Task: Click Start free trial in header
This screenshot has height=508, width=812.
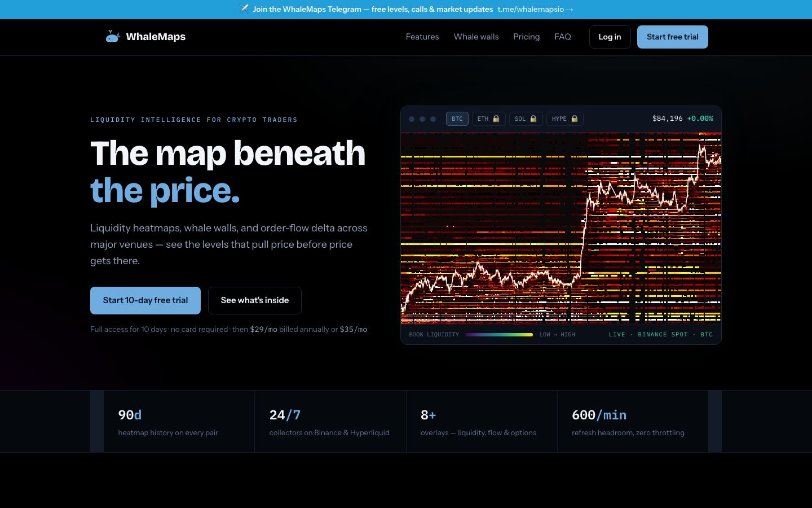Action: pos(673,37)
